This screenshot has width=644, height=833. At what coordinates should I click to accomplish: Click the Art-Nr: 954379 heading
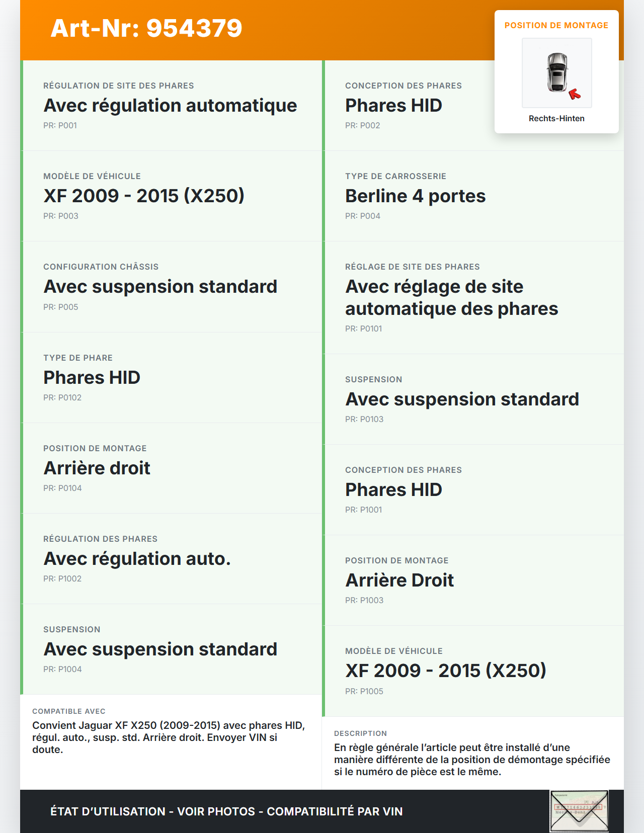pyautogui.click(x=146, y=28)
